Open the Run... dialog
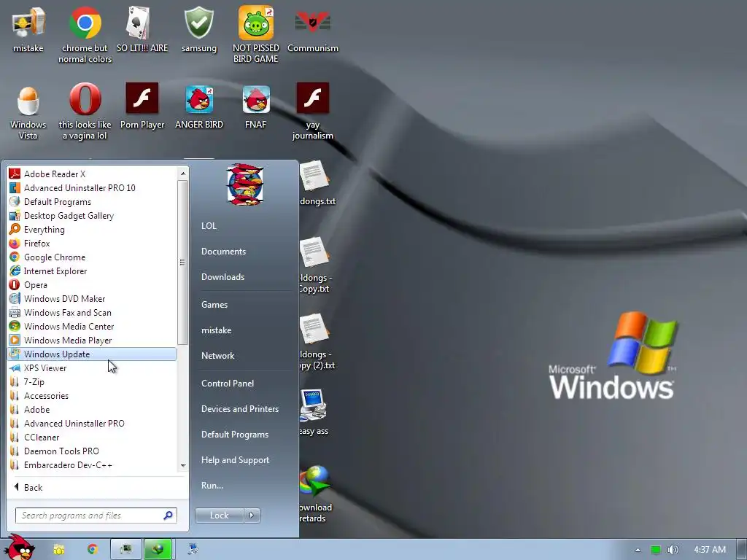The width and height of the screenshot is (747, 560). click(x=245, y=485)
